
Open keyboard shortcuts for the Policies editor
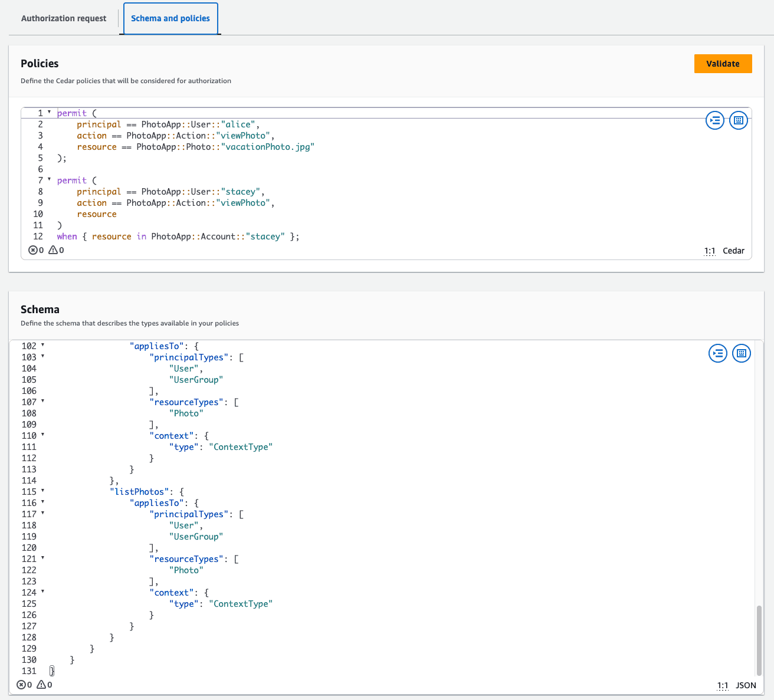tap(739, 120)
